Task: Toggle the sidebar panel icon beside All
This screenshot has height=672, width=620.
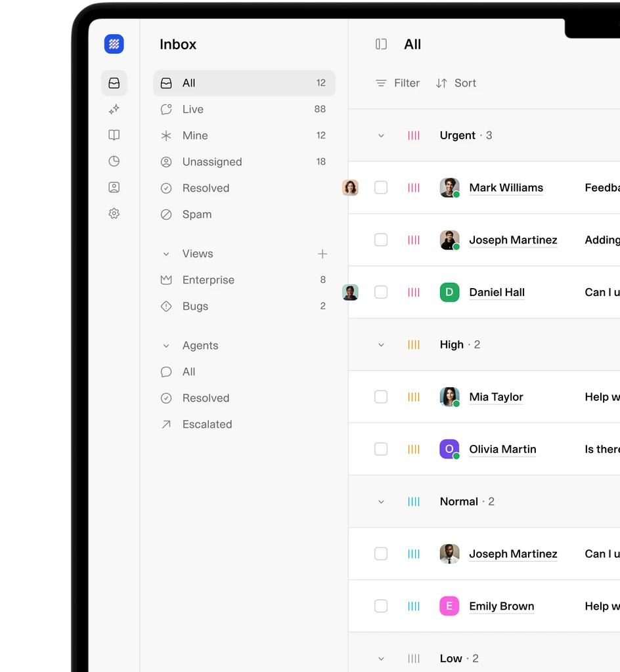Action: point(381,44)
